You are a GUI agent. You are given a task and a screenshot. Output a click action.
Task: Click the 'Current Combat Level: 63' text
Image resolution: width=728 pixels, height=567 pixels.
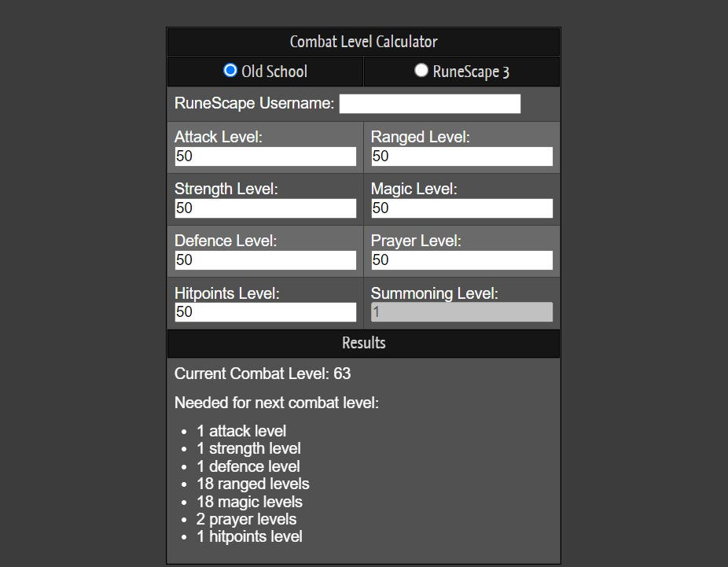[x=263, y=374]
